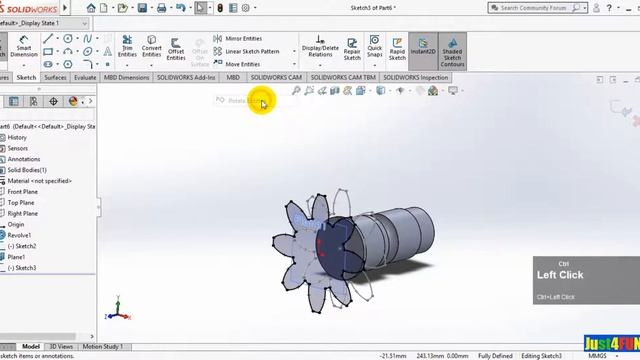Expand the Display/Delete Relations dropdown arrow
This screenshot has height=360, width=640.
point(320,65)
